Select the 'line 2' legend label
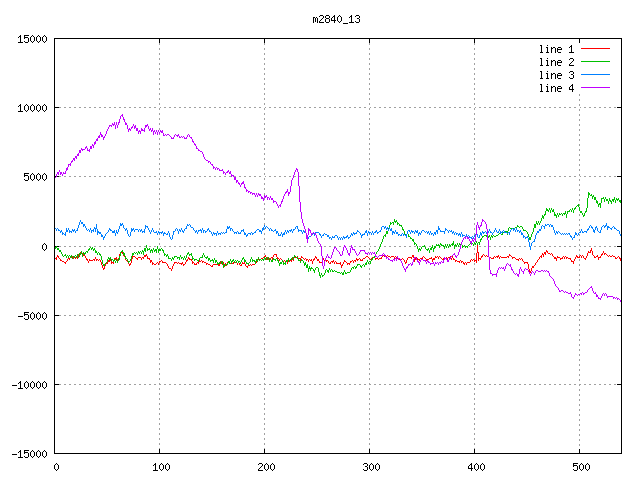This screenshot has height=480, width=640. (x=556, y=62)
